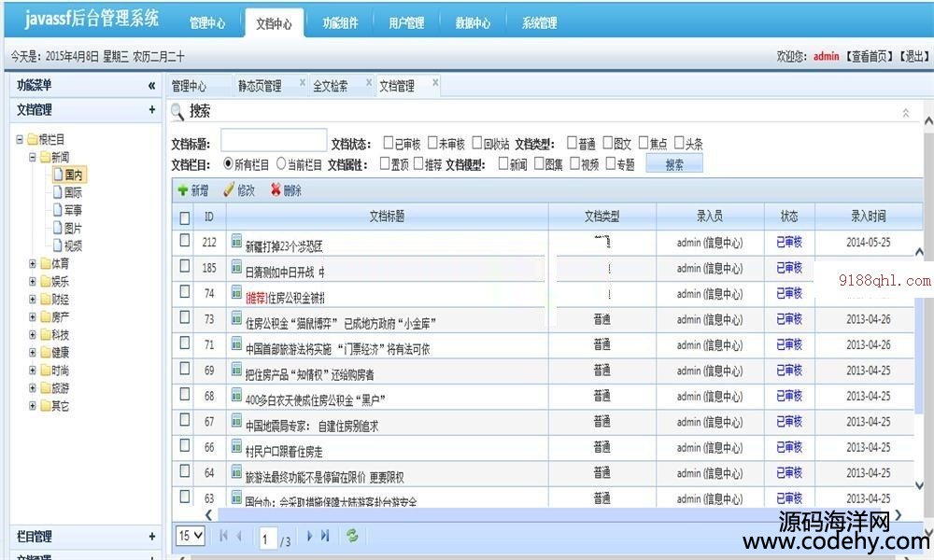
Task: Click document icon of row ID 69
Action: [x=236, y=370]
